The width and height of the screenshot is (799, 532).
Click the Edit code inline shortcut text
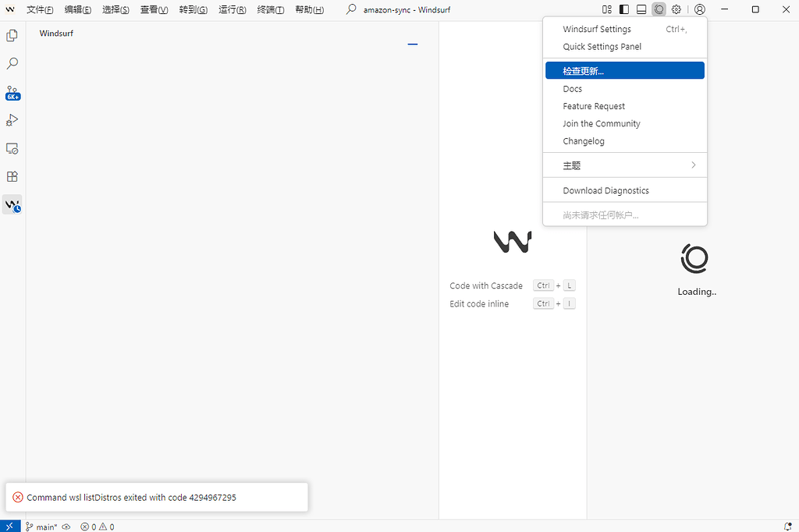click(479, 303)
